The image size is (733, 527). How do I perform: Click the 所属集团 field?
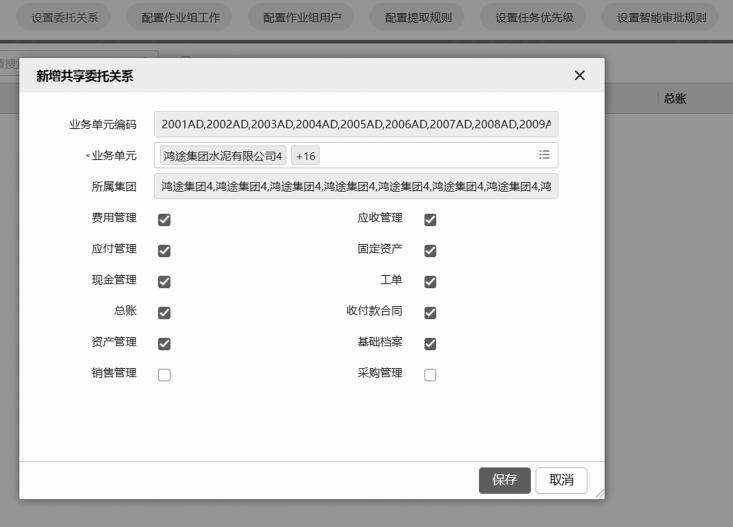356,186
